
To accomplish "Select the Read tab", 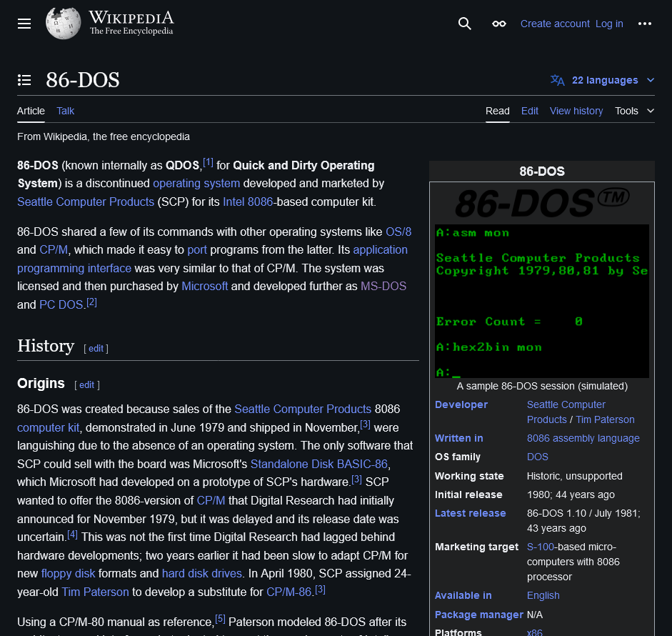I will coord(498,111).
